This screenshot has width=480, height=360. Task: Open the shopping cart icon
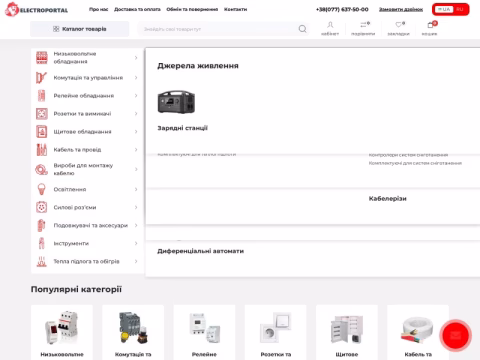tap(431, 24)
